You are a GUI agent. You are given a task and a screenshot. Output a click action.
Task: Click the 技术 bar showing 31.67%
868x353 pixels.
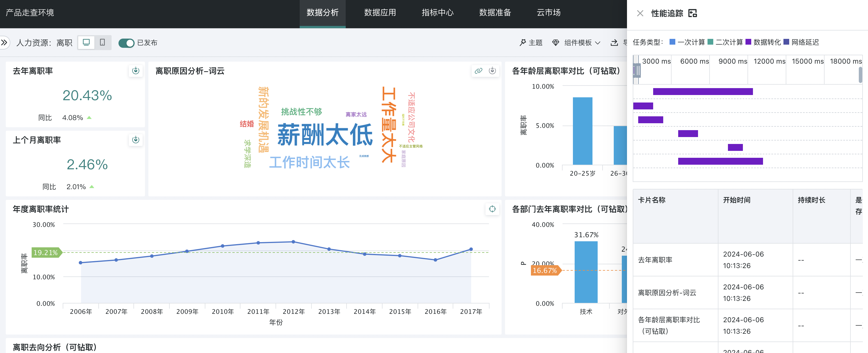[x=586, y=272]
